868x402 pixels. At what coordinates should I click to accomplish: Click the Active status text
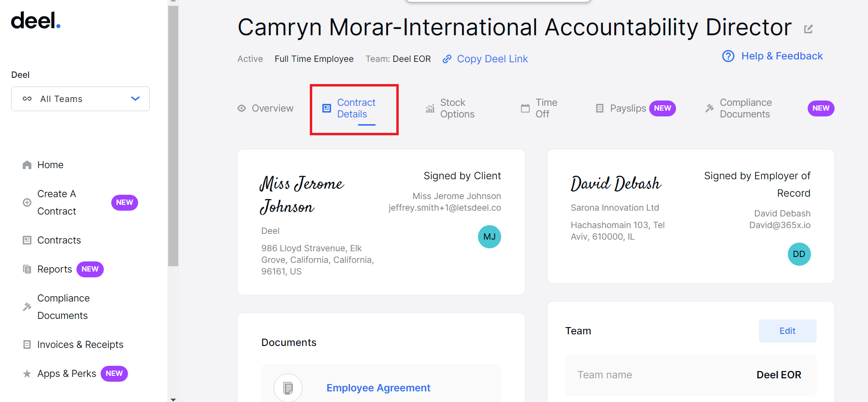pos(250,59)
